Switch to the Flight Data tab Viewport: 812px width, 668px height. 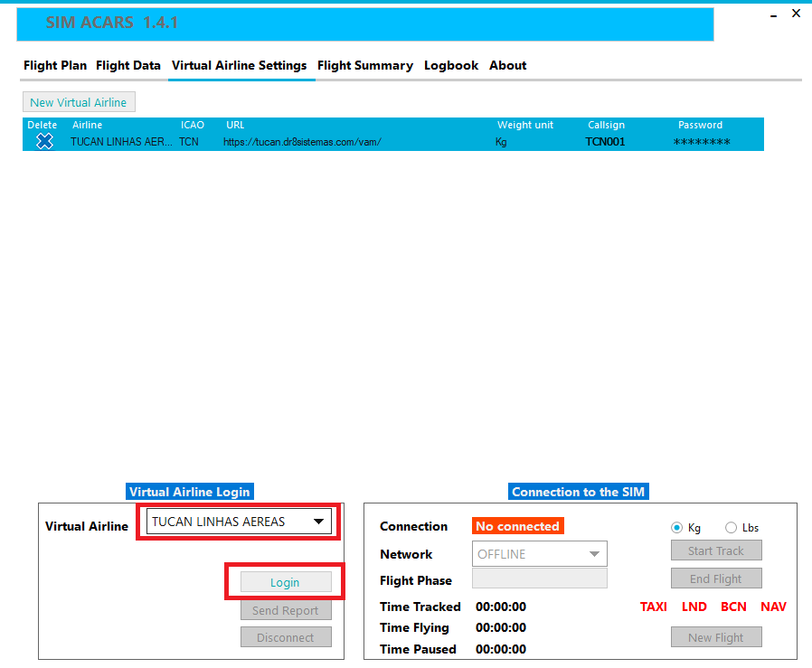128,66
